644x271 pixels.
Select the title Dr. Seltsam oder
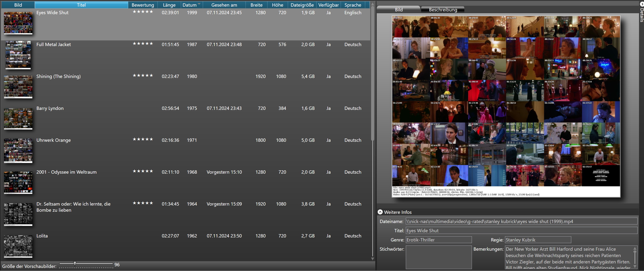click(x=73, y=207)
